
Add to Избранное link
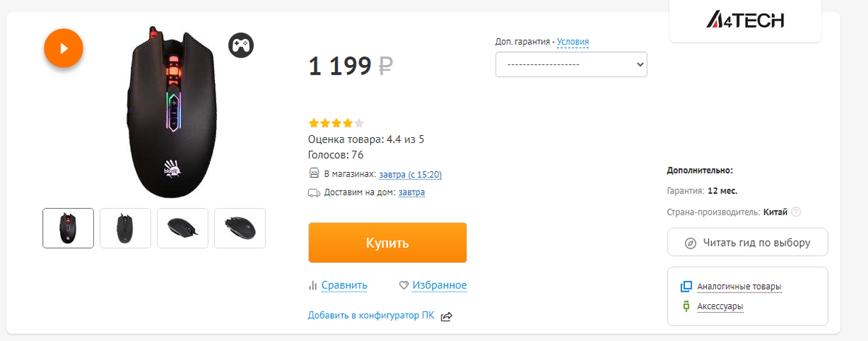(440, 285)
